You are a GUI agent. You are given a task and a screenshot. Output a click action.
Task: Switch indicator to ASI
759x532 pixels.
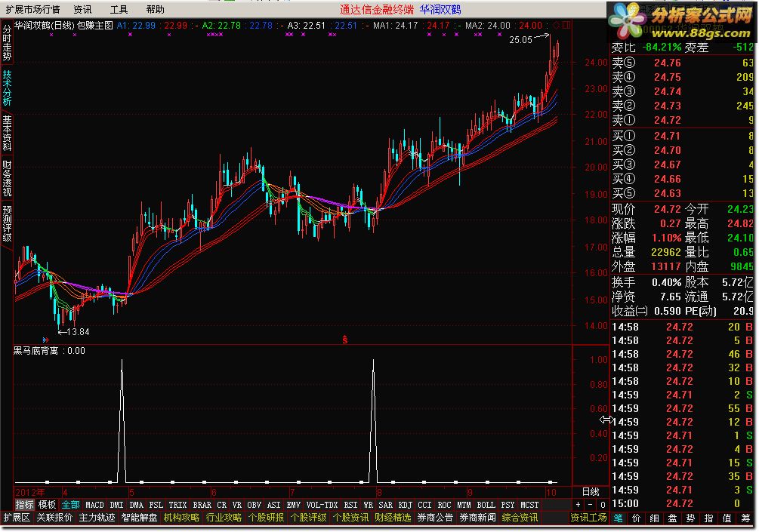pos(273,504)
